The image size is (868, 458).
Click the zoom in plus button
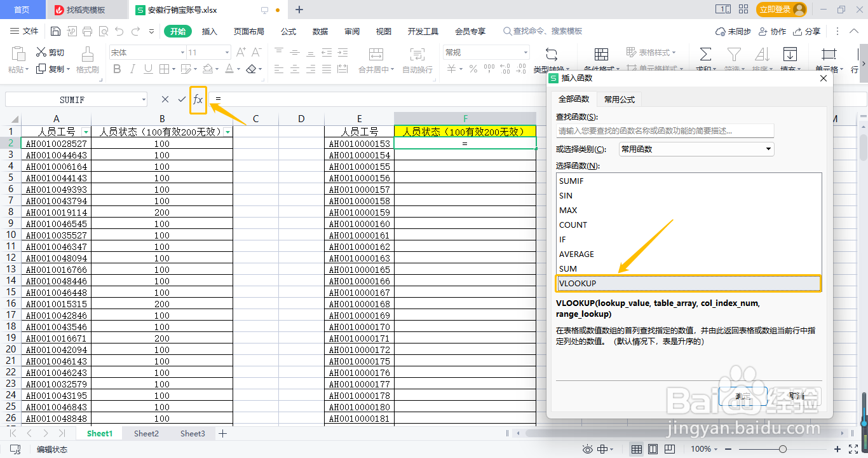pos(838,449)
